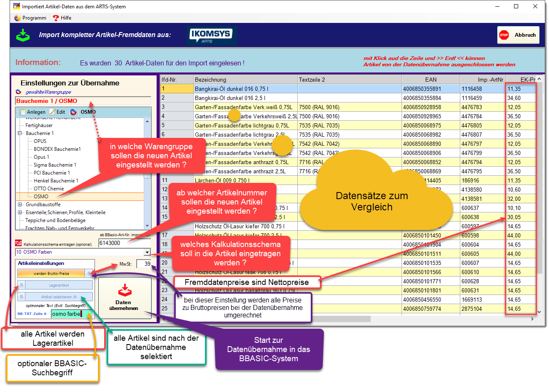This screenshot has width=549, height=392.
Task: Click the icon beside gewählte Warengruppe
Action: [18, 92]
